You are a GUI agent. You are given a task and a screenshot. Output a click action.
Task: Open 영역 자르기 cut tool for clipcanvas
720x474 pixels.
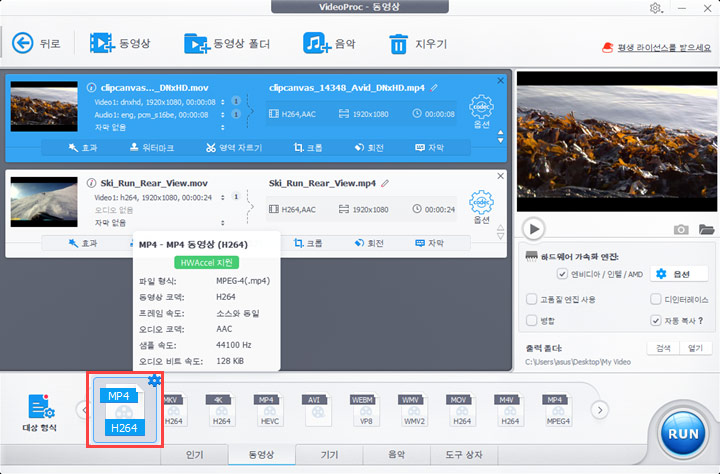[234, 147]
